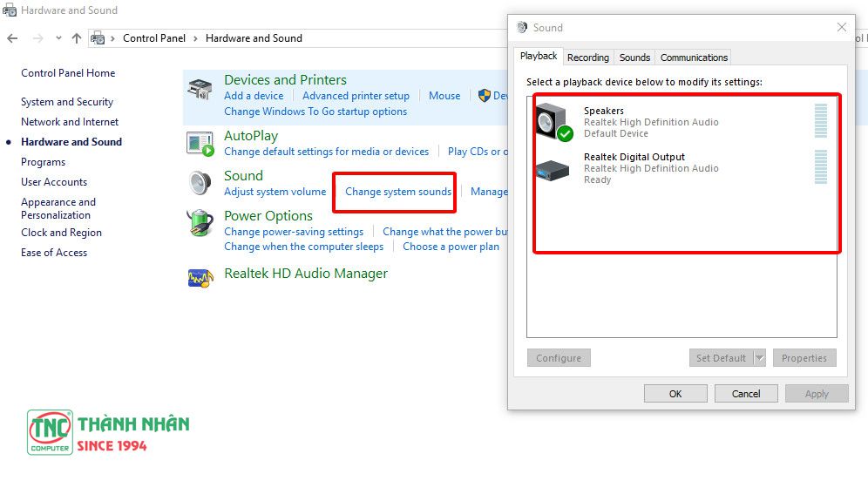The image size is (868, 501).
Task: Expand the chevron before Control Panel in breadcrumb
Action: coord(113,38)
